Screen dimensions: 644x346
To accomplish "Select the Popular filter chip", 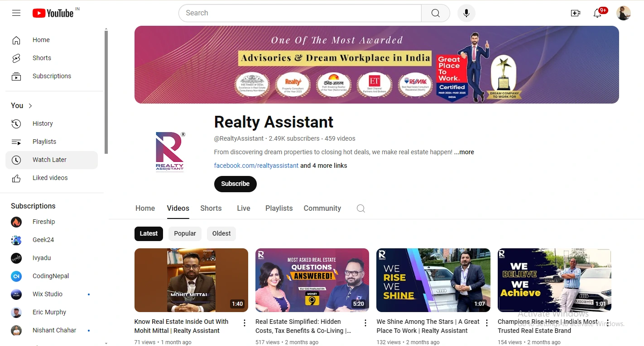I will [185, 233].
